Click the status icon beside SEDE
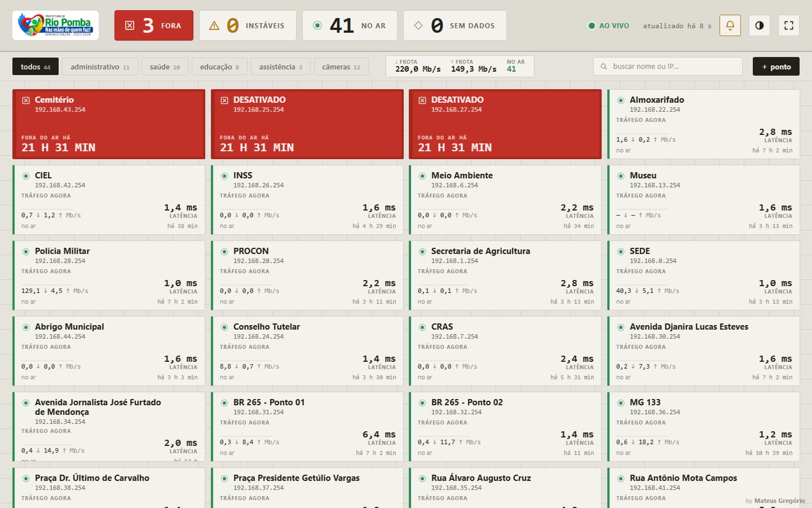812x508 pixels. 621,252
